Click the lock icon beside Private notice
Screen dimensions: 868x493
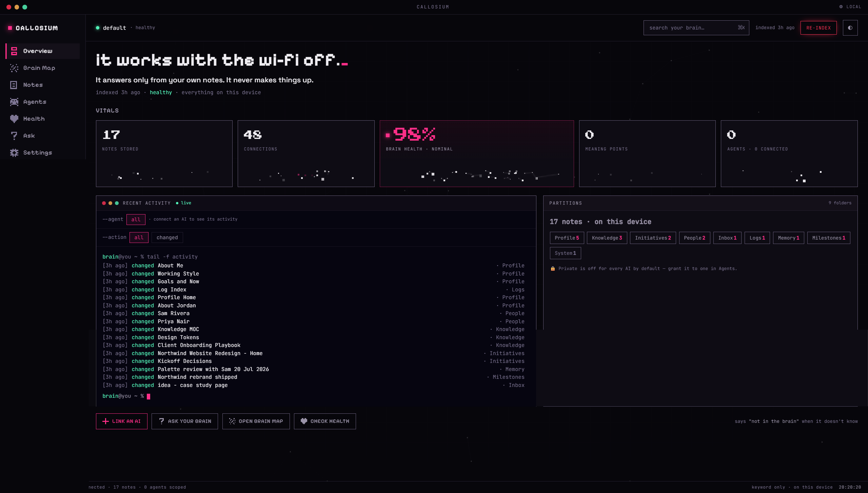point(553,269)
